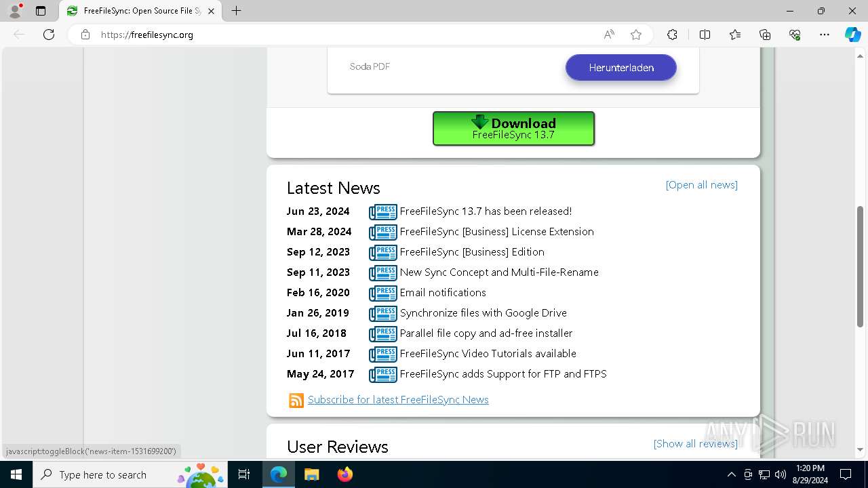Expand Synchronize files with Google Drive news
The width and height of the screenshot is (868, 488).
point(483,313)
